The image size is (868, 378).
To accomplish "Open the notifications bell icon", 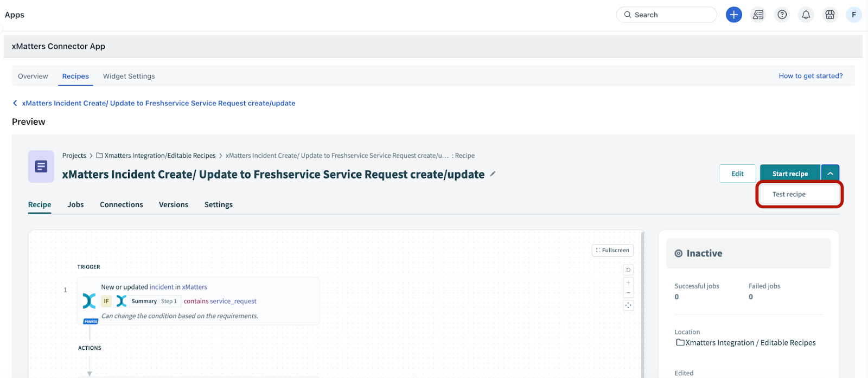I will pos(806,15).
